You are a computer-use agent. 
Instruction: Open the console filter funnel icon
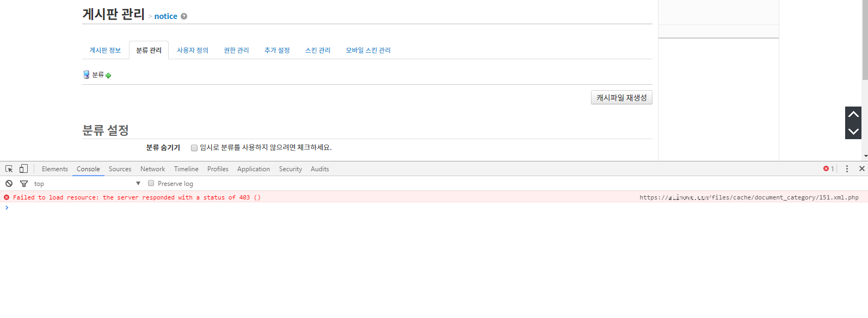[24, 184]
